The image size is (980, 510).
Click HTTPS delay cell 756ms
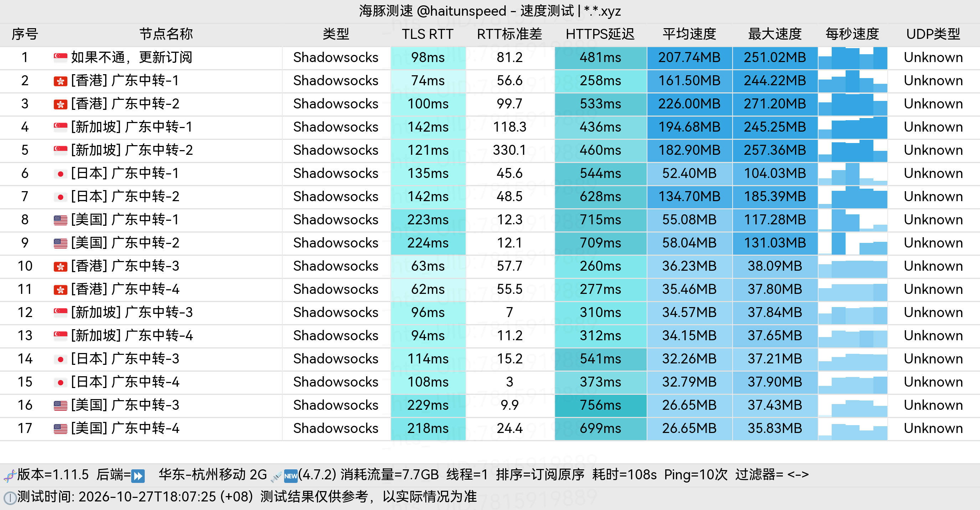click(x=600, y=406)
